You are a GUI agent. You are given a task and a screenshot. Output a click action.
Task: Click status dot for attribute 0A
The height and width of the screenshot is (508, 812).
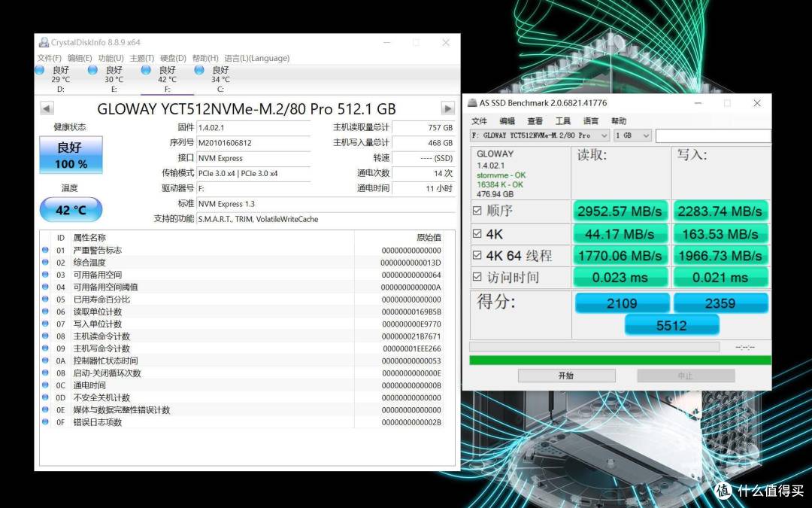pyautogui.click(x=45, y=360)
